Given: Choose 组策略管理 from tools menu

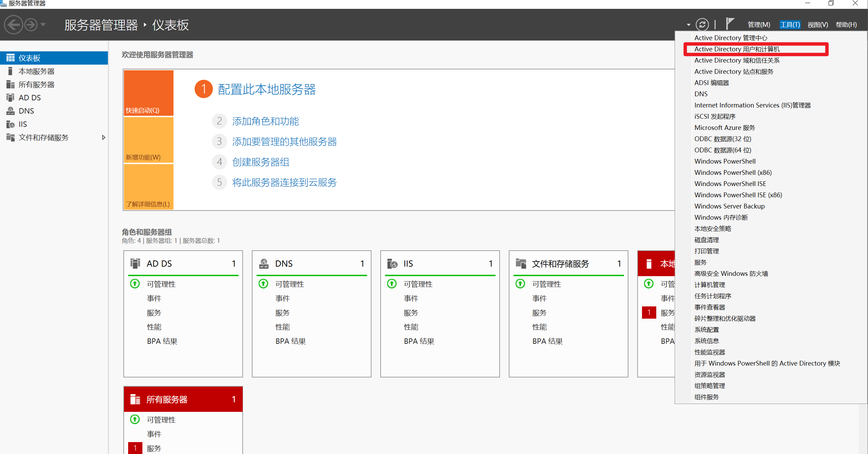Looking at the screenshot, I should (x=710, y=386).
